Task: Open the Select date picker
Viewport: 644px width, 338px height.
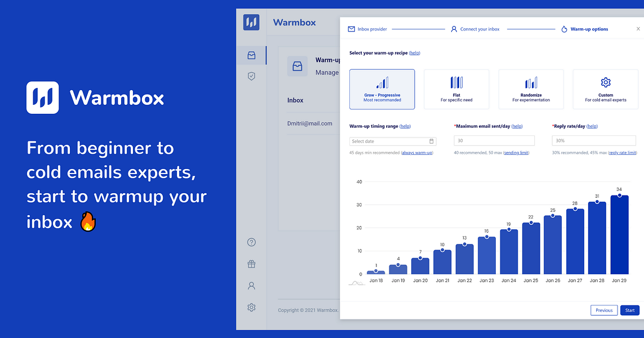Action: pos(392,140)
